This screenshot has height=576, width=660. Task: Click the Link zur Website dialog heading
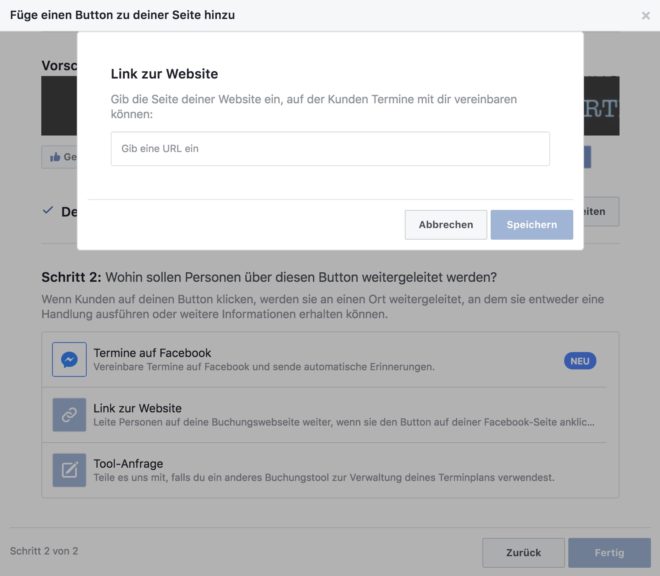coord(164,74)
